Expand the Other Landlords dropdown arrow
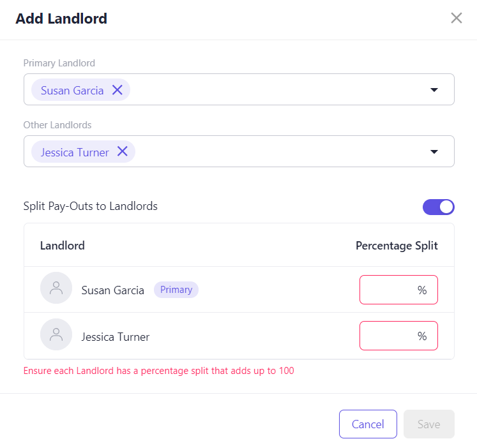The height and width of the screenshot is (448, 477). pos(434,151)
